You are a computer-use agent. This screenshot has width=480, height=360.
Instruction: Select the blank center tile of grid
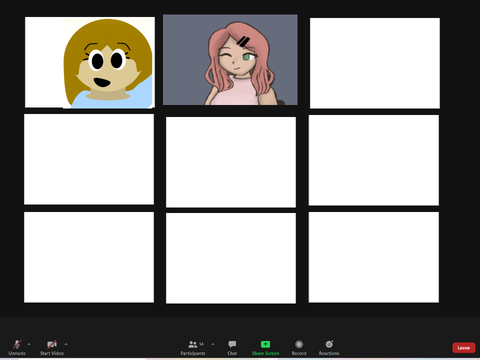point(231,162)
